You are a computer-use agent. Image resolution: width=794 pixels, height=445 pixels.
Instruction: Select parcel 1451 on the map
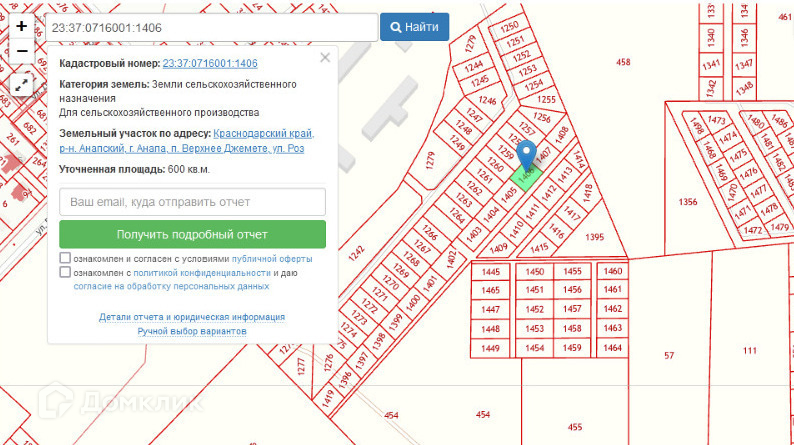[534, 290]
